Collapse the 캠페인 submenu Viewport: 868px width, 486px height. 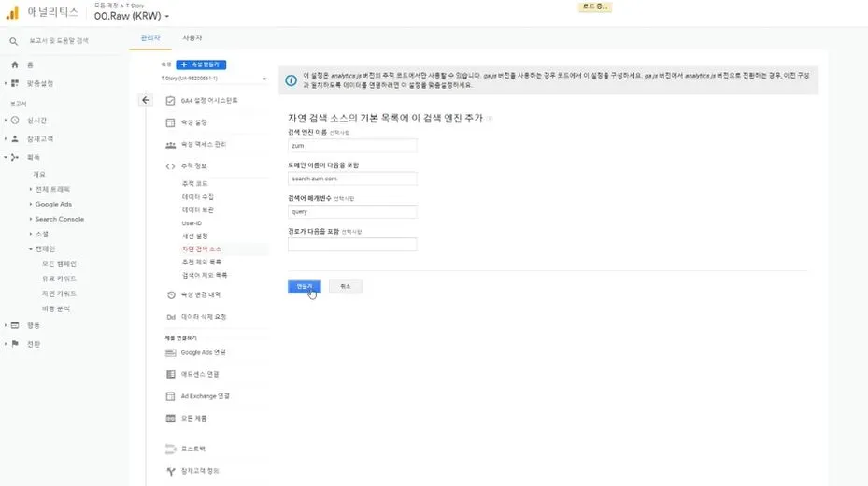click(x=31, y=250)
